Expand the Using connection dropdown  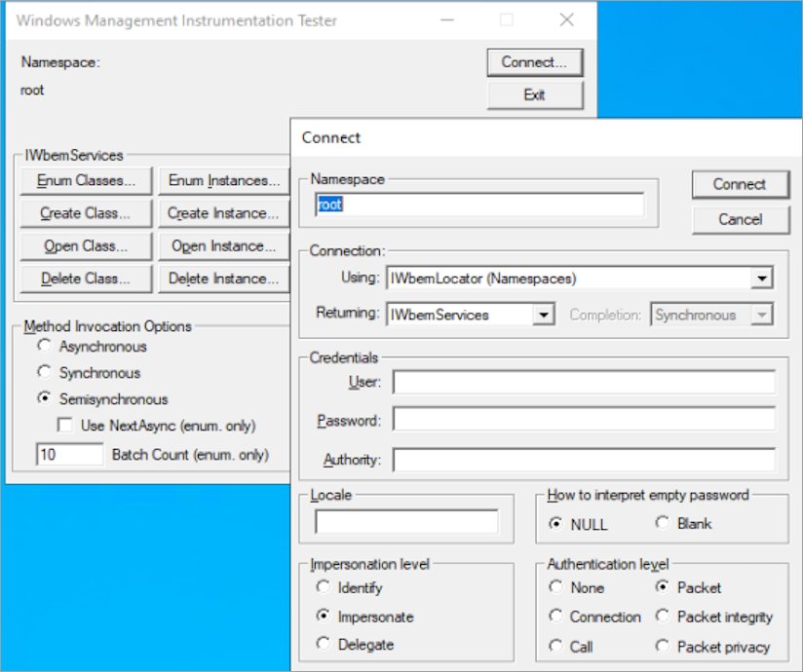click(761, 279)
